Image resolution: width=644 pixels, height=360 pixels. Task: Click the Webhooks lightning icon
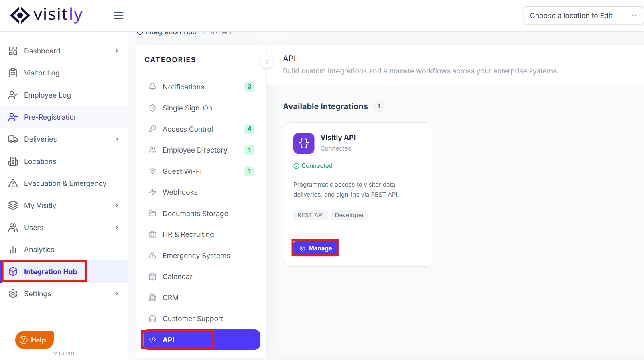point(152,192)
